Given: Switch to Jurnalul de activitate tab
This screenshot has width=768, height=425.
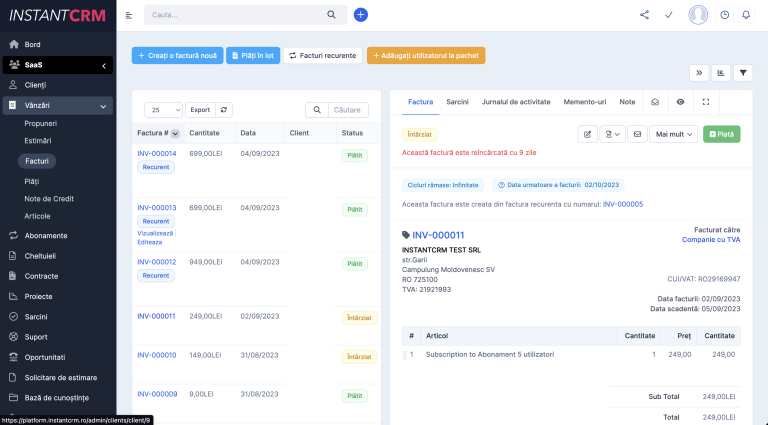Looking at the screenshot, I should pos(516,102).
